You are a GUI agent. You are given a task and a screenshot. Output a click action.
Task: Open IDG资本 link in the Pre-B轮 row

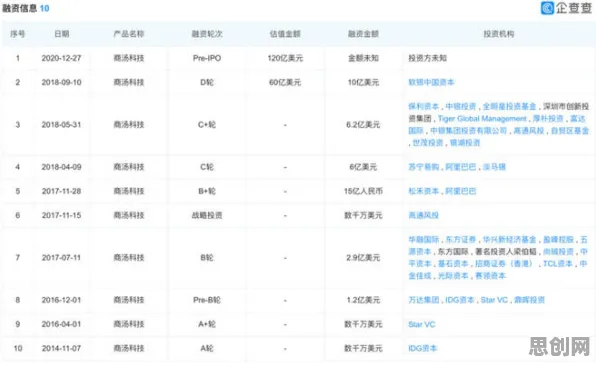pyautogui.click(x=460, y=300)
